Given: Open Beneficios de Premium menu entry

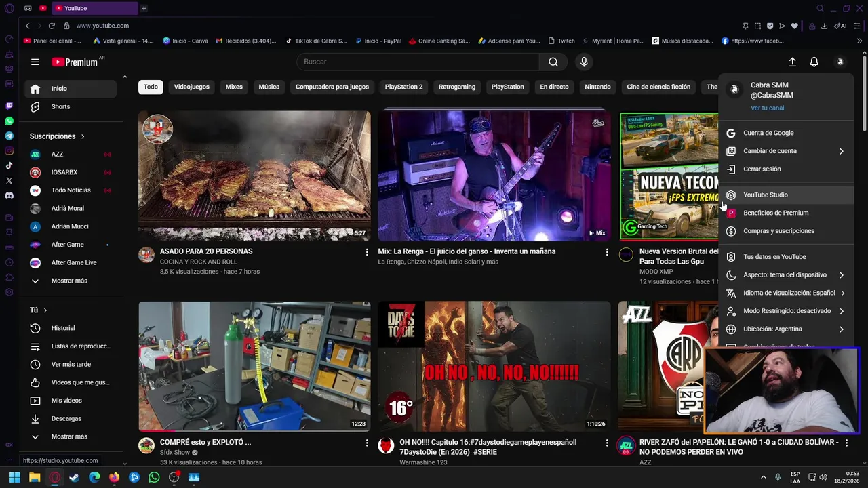Looking at the screenshot, I should (x=786, y=213).
